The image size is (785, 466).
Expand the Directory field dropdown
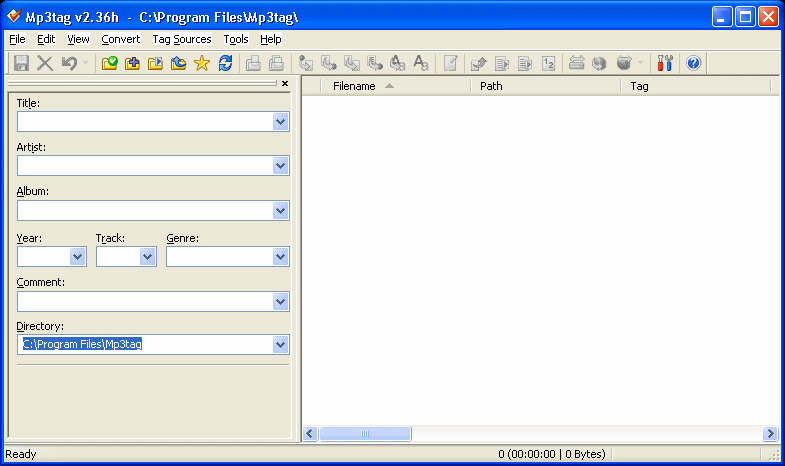tap(280, 344)
